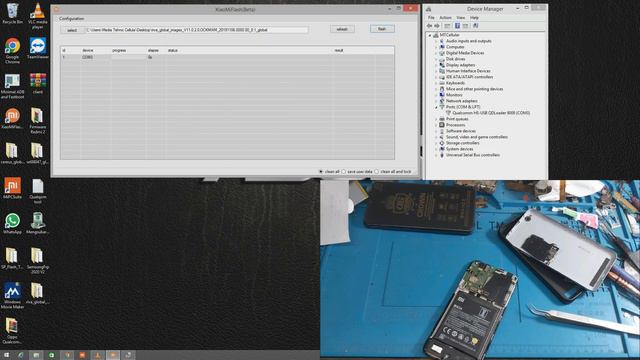640x360 pixels.
Task: Open the XiaoMiFlash desktop shortcut
Action: [x=12, y=118]
